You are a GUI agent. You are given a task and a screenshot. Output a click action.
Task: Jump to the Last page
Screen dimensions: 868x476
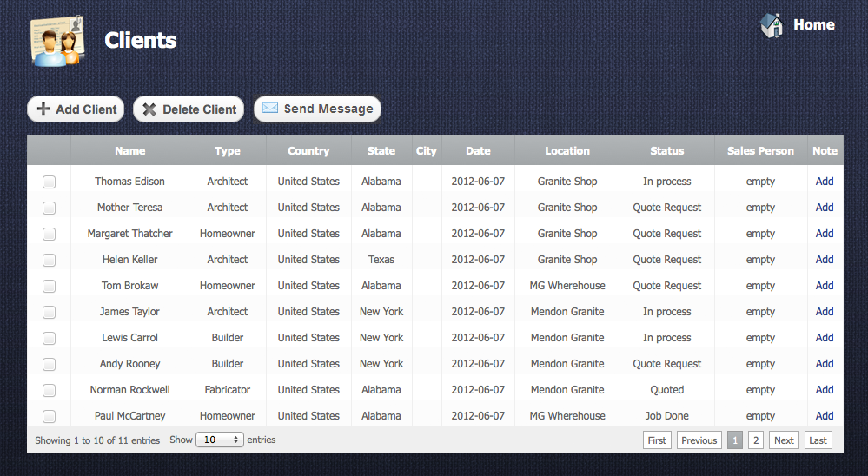point(818,440)
